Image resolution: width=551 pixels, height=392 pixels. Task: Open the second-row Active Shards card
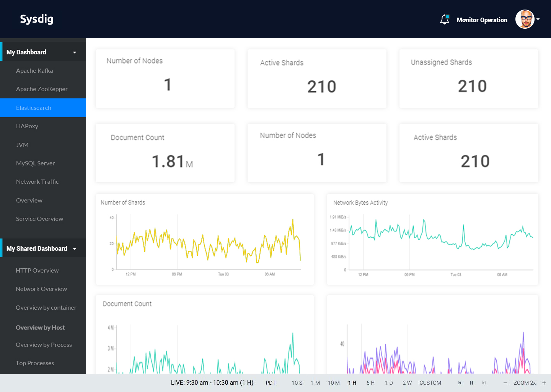point(469,153)
